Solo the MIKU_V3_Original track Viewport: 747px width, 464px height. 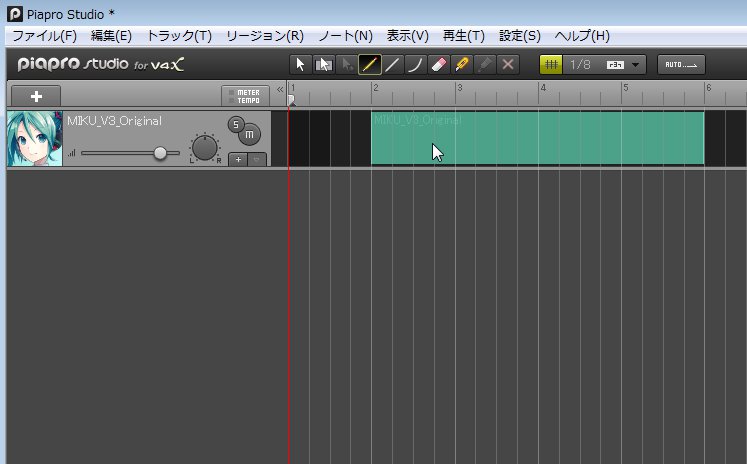pos(236,125)
